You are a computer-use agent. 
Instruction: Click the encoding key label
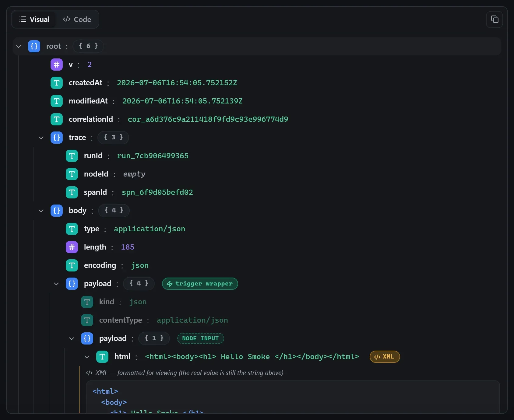(100, 265)
